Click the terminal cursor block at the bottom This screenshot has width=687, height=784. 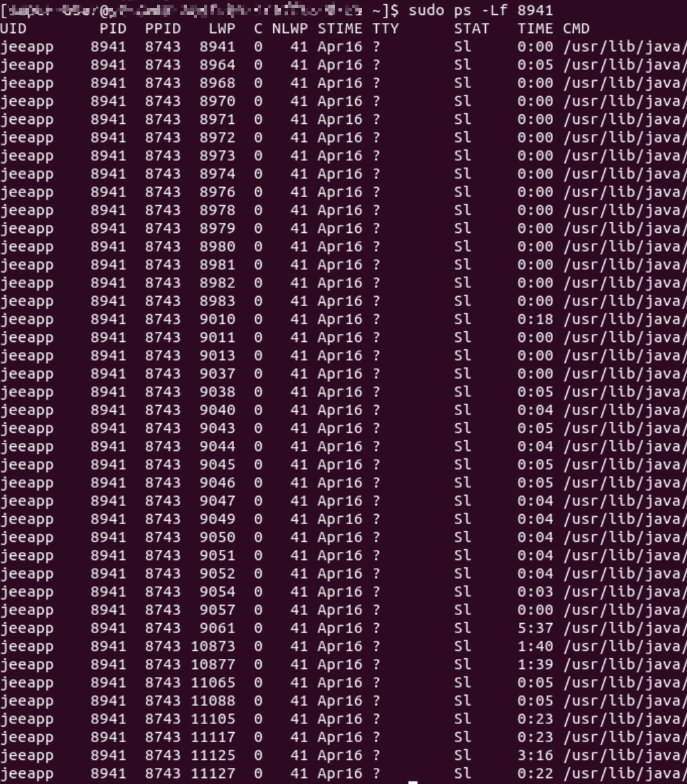(x=413, y=782)
